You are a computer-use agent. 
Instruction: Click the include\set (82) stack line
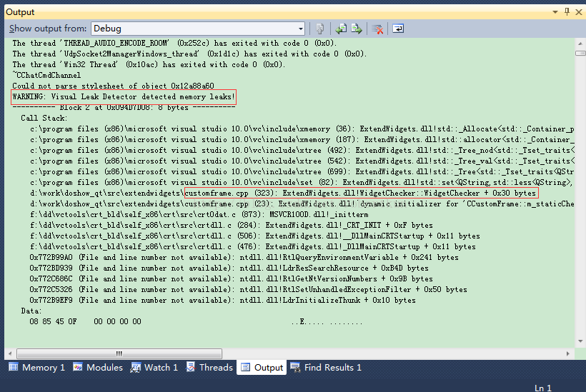[302, 183]
